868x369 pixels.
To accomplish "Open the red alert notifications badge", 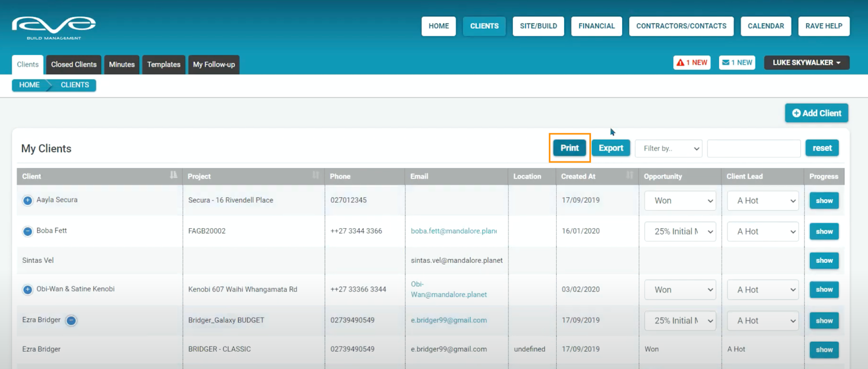I will coord(692,63).
